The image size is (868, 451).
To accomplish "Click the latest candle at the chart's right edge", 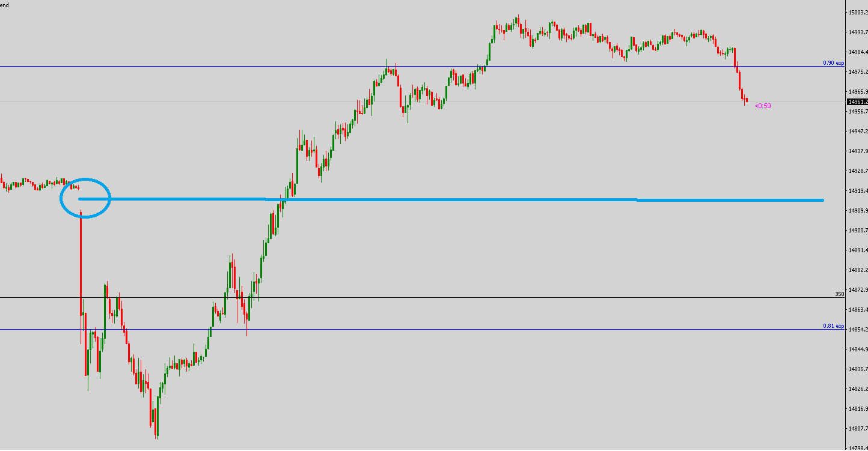I will coord(746,100).
